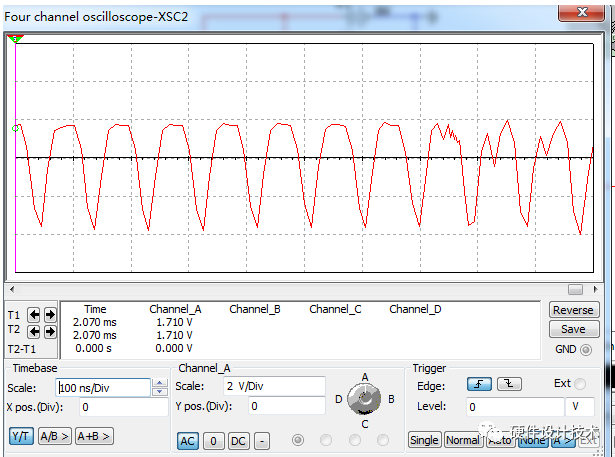Screen dimensions: 615x457
Task: Click scrollbar right arrow under waveform
Action: tap(596, 289)
